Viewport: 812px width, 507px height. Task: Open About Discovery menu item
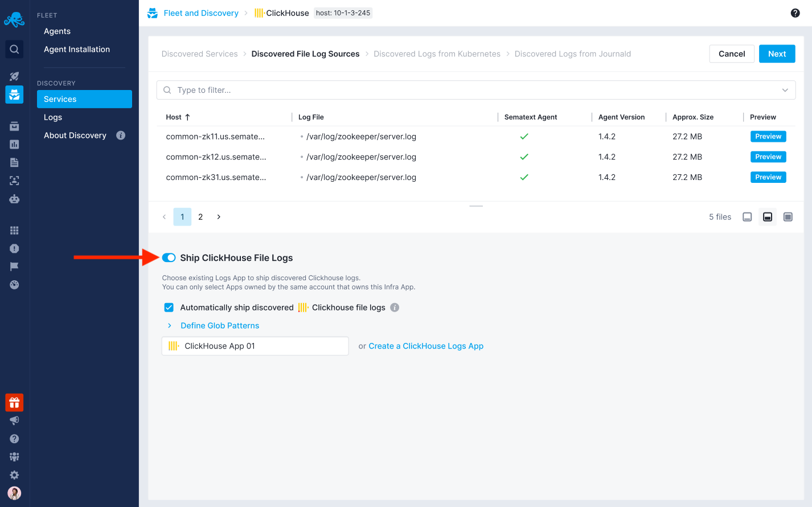[x=75, y=136]
